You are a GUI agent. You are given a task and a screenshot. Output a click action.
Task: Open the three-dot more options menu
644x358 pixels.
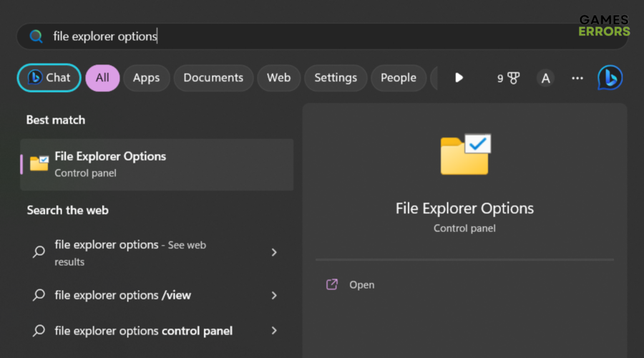click(577, 78)
